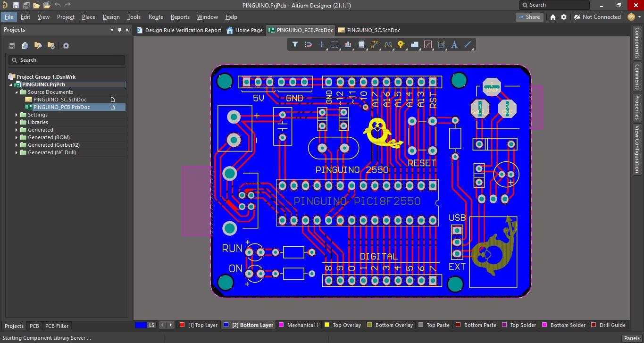
Task: Activate interactive routing tool
Action: [375, 44]
